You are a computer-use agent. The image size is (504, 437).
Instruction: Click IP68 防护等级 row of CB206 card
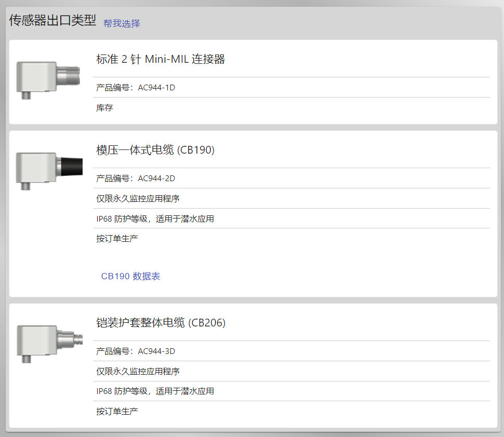pyautogui.click(x=291, y=391)
